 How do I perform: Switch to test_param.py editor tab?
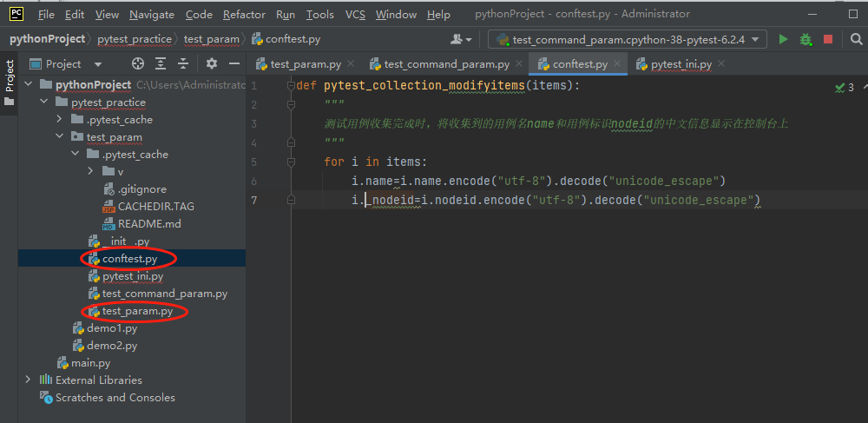(305, 64)
